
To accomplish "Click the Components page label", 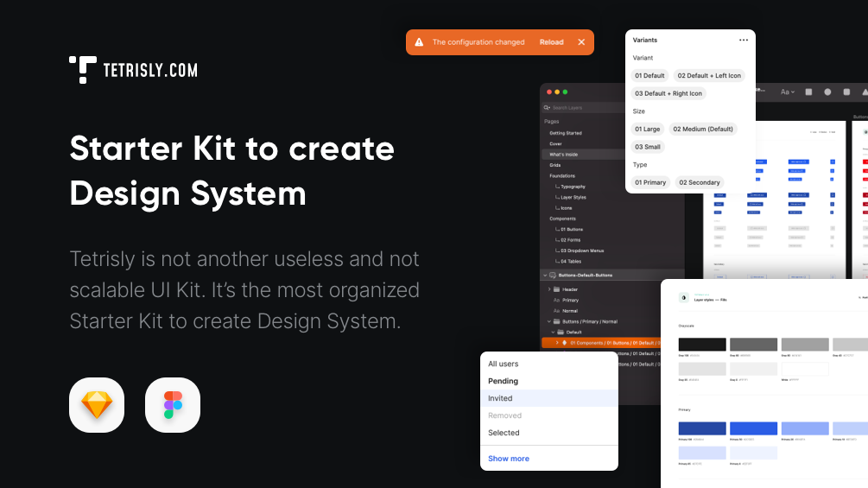I will click(562, 219).
